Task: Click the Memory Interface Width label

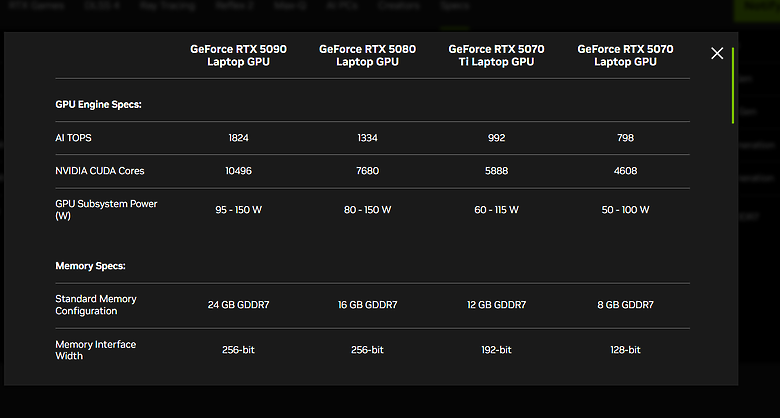Action: pyautogui.click(x=96, y=350)
